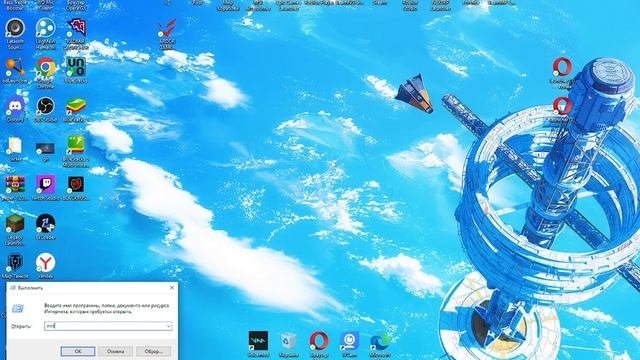Open the Recycle Bin icon
Screen dimensions: 640x360
(x=289, y=341)
